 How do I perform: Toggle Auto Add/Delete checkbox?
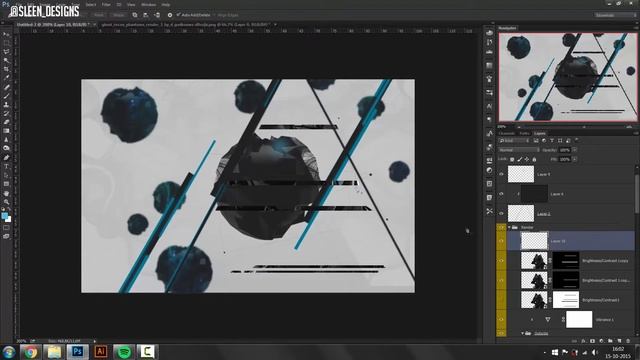tap(178, 15)
